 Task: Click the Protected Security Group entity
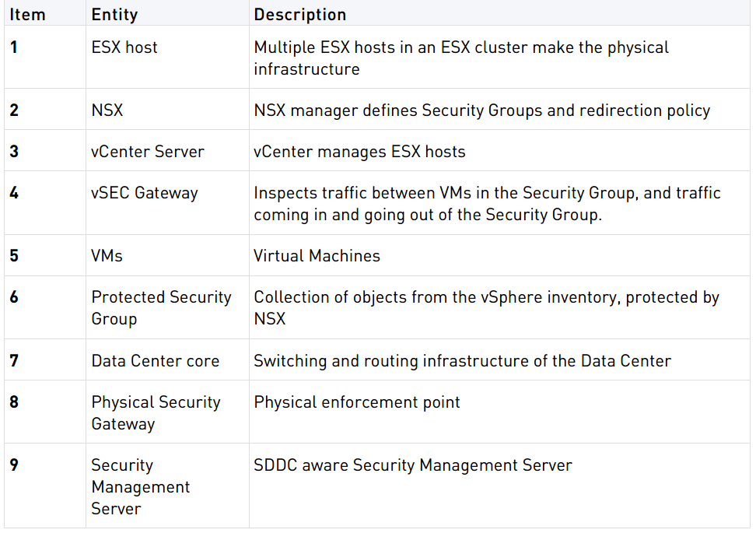[x=161, y=308]
